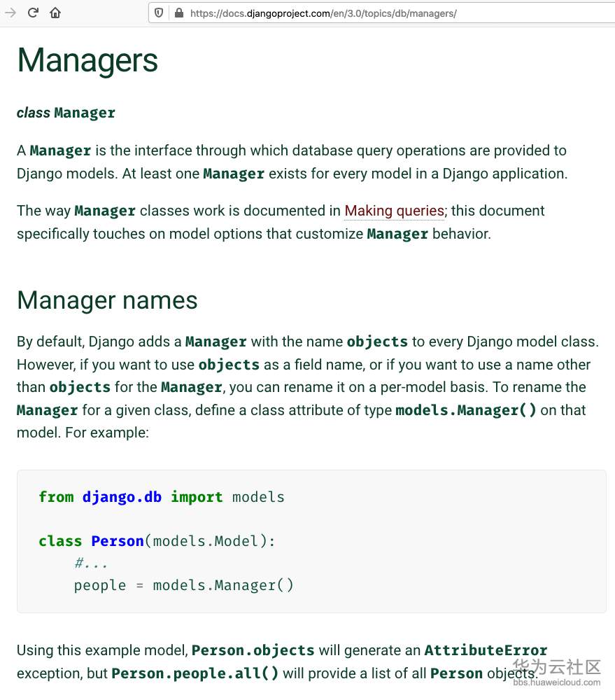Click the browser forward arrow
The width and height of the screenshot is (615, 700).
pyautogui.click(x=10, y=13)
